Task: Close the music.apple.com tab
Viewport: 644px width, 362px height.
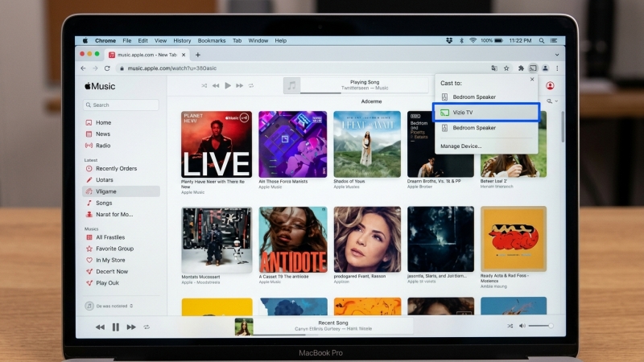Action: coord(184,55)
